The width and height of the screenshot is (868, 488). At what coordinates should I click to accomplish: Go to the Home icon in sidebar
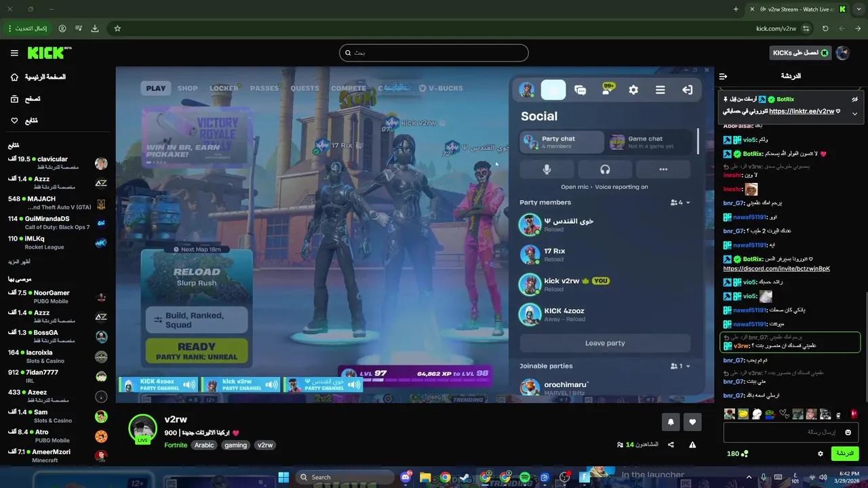coord(14,77)
